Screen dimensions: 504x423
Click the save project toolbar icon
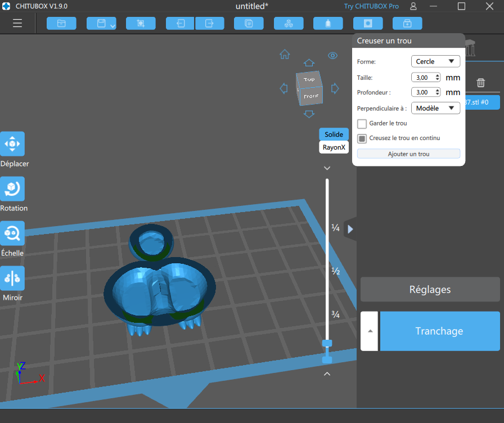[x=101, y=23]
